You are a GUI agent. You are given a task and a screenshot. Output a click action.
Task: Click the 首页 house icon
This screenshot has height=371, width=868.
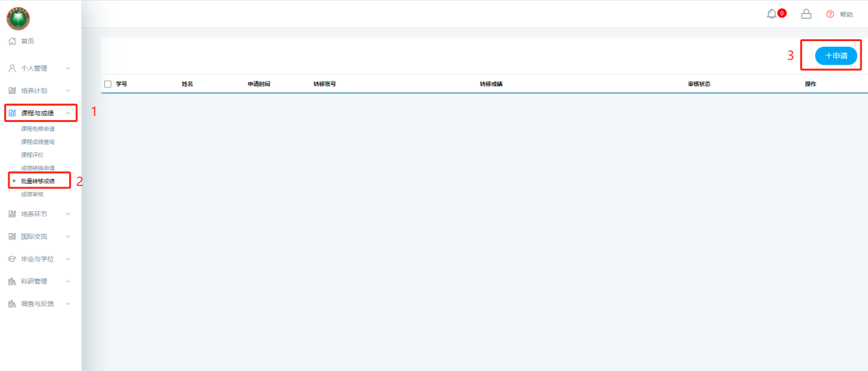coord(12,41)
